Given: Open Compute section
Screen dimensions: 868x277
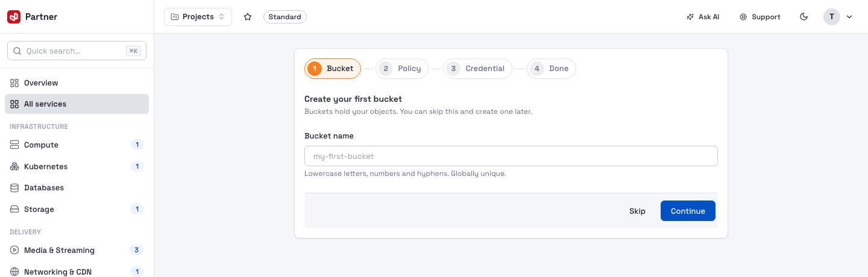Looking at the screenshot, I should pos(77,145).
